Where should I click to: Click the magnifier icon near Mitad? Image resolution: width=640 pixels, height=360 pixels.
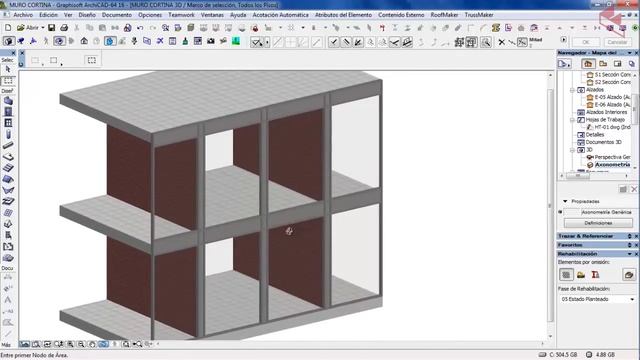coord(485,42)
